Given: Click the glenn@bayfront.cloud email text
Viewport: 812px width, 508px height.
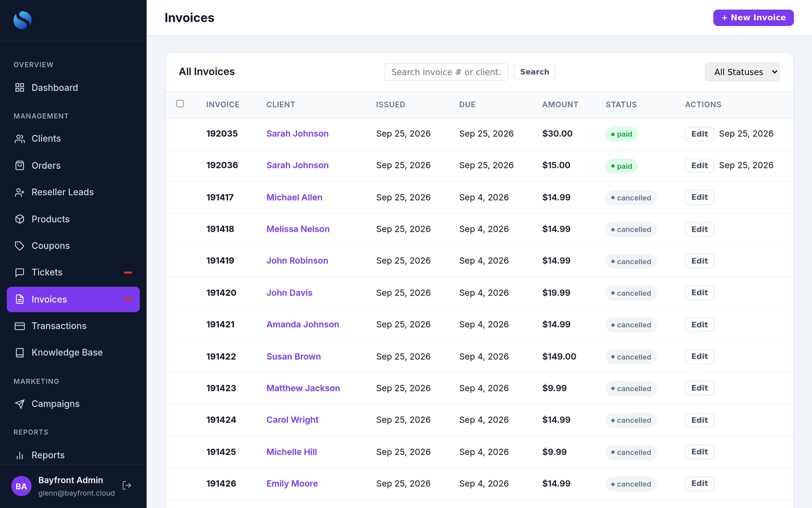Looking at the screenshot, I should [x=76, y=493].
